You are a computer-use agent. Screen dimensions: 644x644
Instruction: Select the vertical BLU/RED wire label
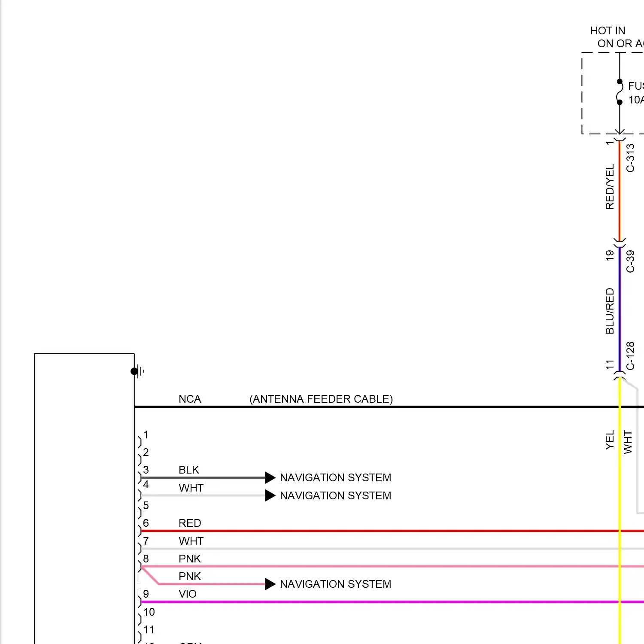pyautogui.click(x=610, y=311)
